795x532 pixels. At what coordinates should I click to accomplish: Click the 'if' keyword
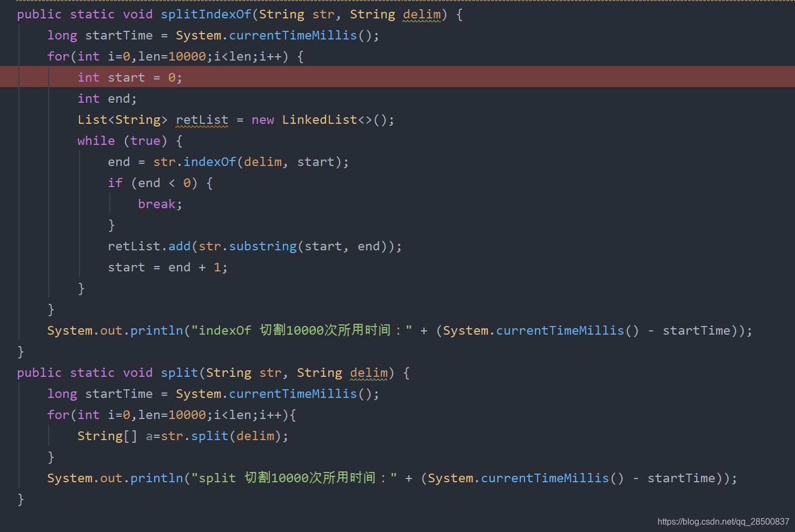(x=115, y=183)
